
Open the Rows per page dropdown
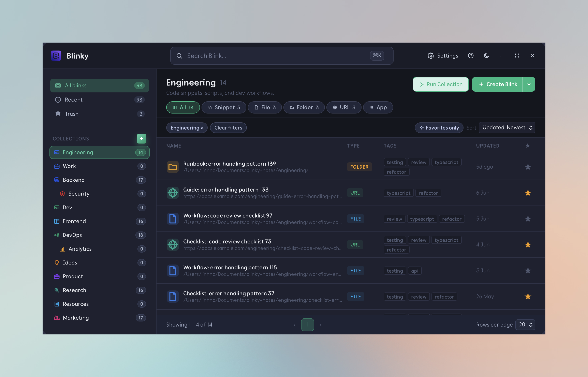coord(525,325)
